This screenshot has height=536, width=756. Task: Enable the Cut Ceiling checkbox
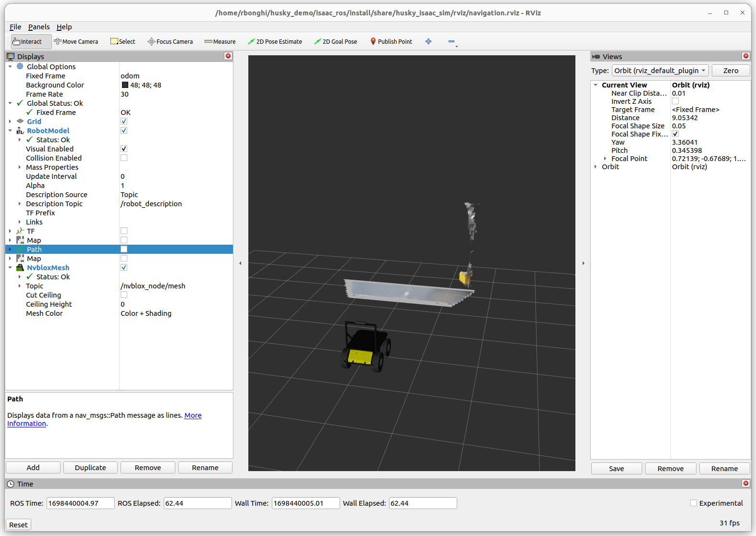tap(124, 295)
